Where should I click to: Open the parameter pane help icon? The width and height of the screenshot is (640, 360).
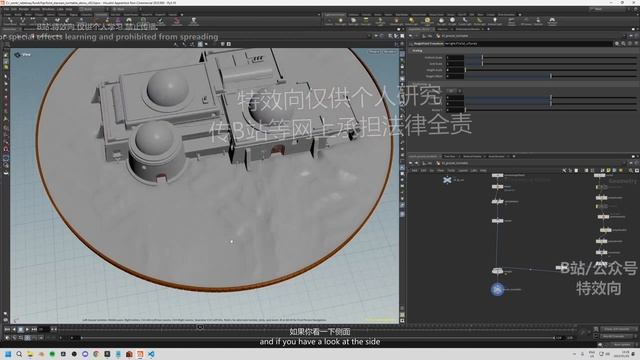pyautogui.click(x=636, y=44)
